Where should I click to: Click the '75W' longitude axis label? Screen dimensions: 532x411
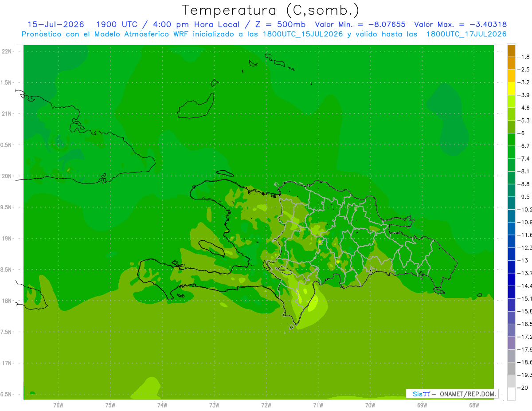[x=110, y=405]
